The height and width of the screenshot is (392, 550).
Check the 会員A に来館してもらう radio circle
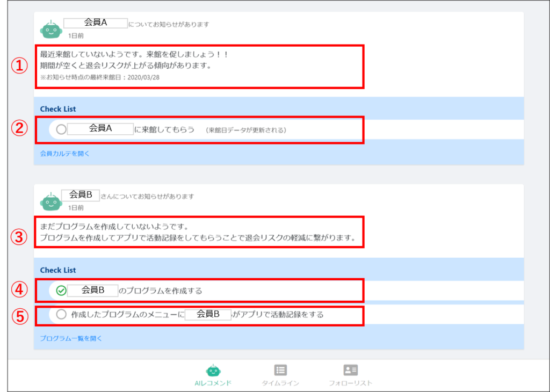61,129
